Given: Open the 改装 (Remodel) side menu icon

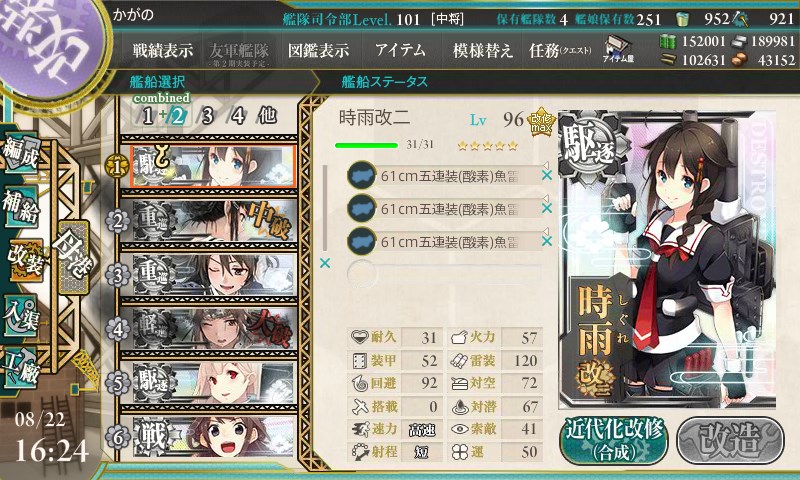Looking at the screenshot, I should tap(24, 260).
